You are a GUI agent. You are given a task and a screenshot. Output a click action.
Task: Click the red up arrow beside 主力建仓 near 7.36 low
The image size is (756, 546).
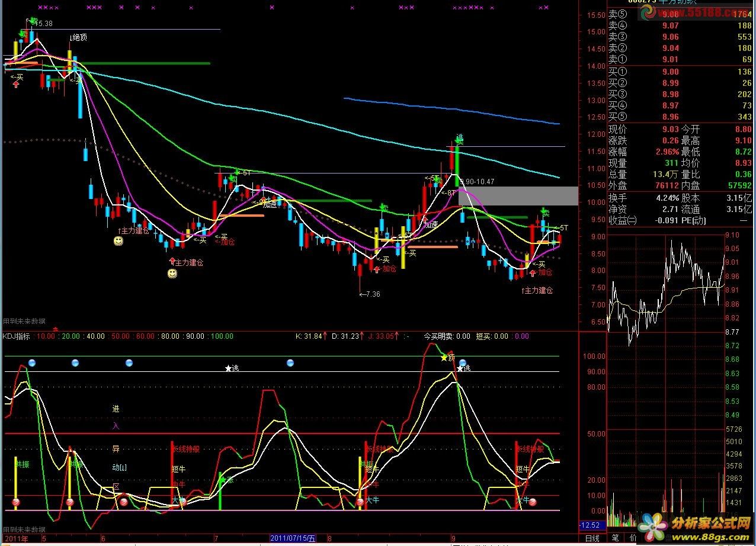(x=172, y=261)
